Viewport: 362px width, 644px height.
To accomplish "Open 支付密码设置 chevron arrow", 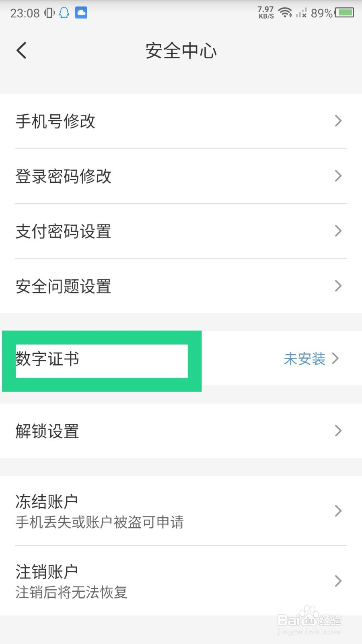I will (x=338, y=231).
